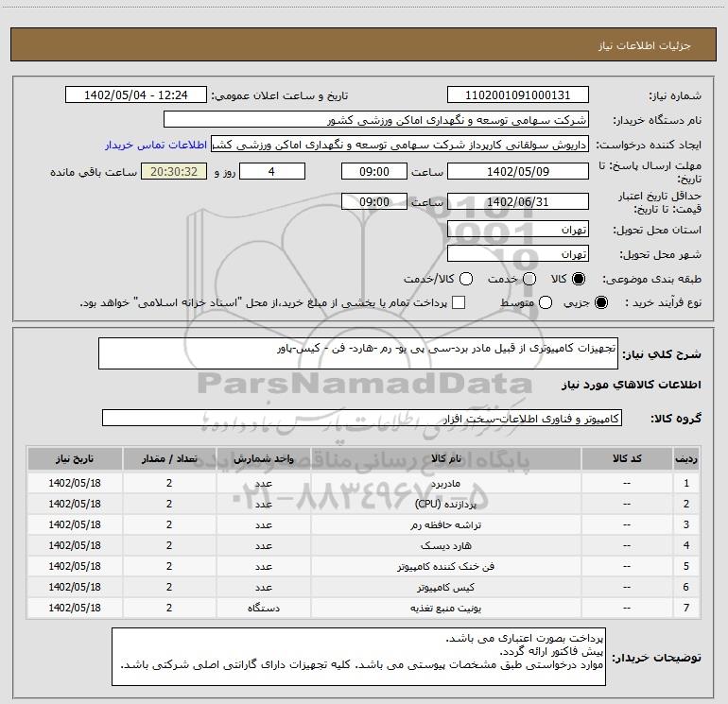Select the متوسط purchase type radio
The image size is (728, 704).
point(546,302)
